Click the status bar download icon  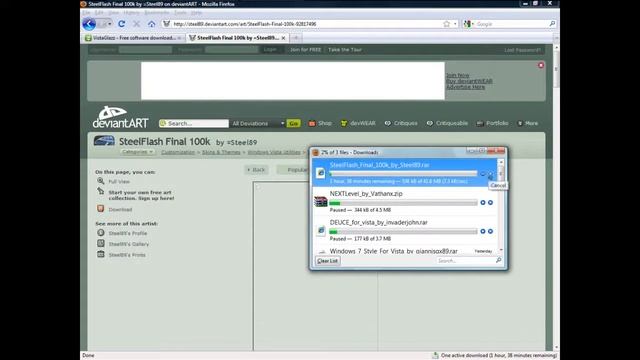click(436, 356)
